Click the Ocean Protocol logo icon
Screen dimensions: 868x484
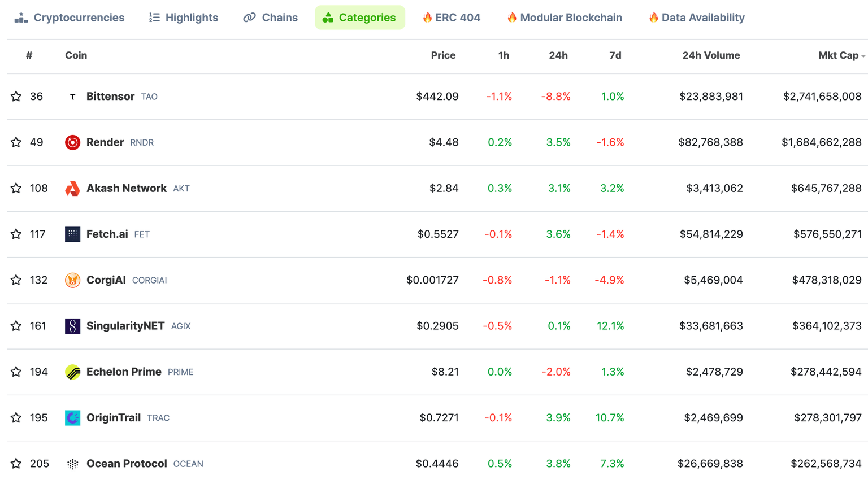tap(72, 464)
